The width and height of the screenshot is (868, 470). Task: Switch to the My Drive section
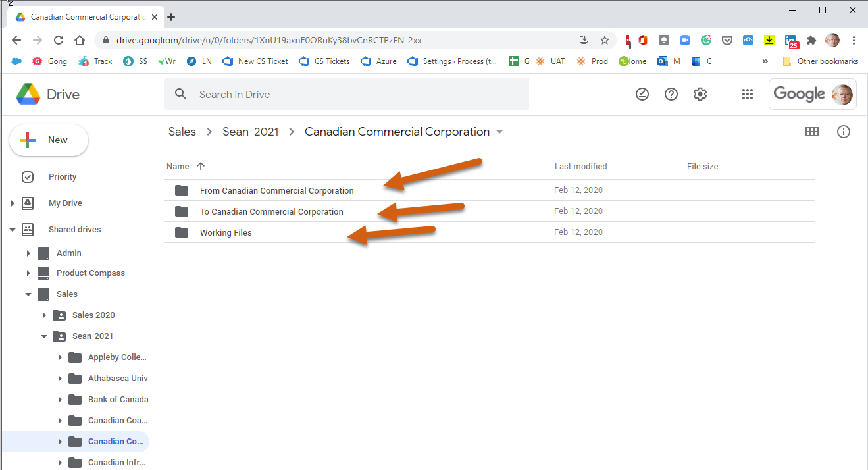(65, 203)
